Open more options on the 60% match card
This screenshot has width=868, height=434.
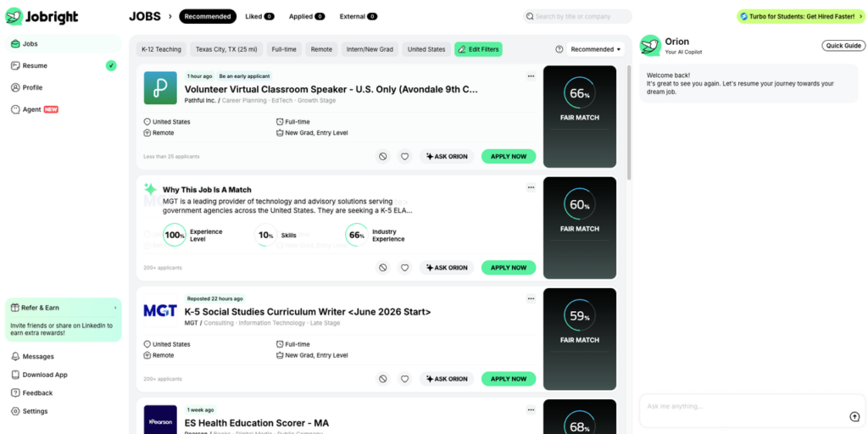[531, 187]
